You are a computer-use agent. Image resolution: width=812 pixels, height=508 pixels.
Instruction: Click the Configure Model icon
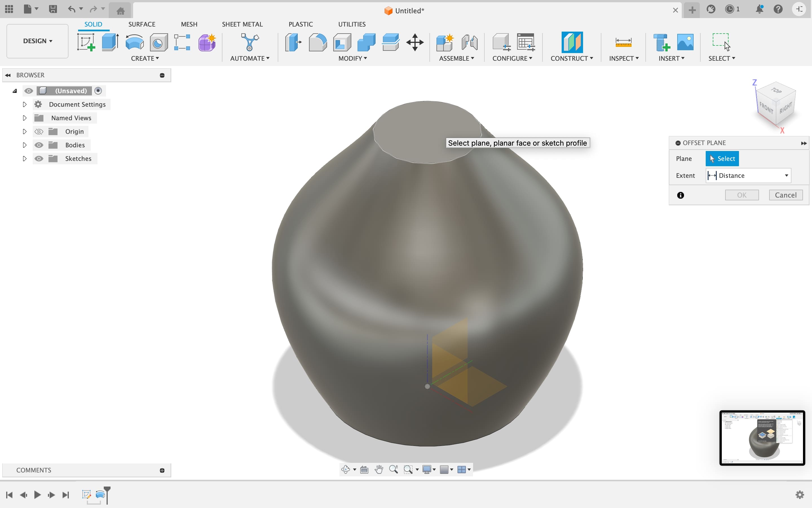(501, 42)
